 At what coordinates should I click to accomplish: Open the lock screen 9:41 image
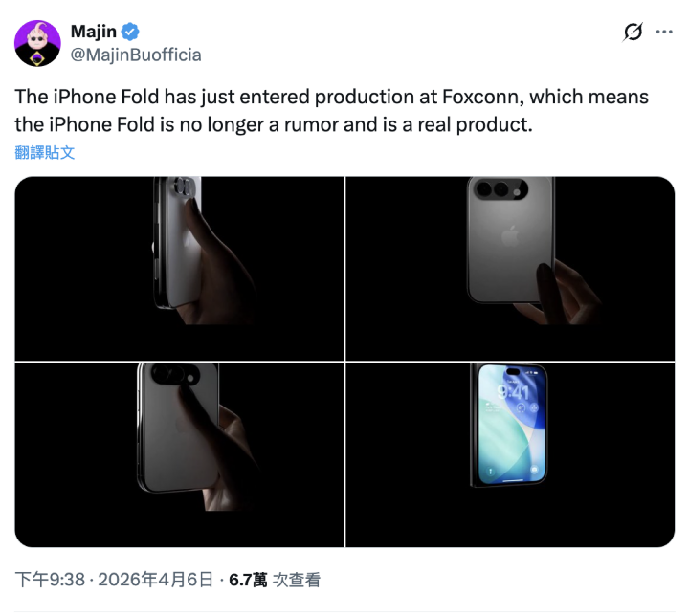pos(510,454)
